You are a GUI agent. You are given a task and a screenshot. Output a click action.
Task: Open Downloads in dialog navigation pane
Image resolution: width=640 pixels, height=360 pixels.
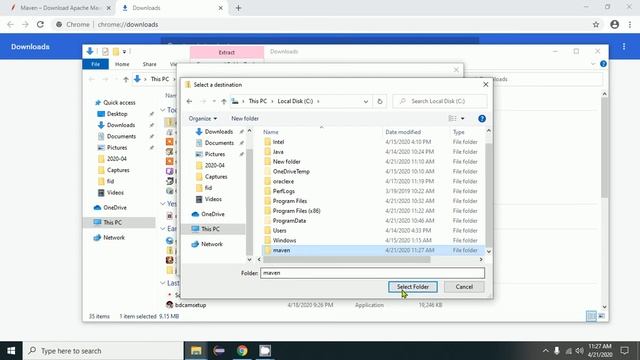(x=218, y=131)
